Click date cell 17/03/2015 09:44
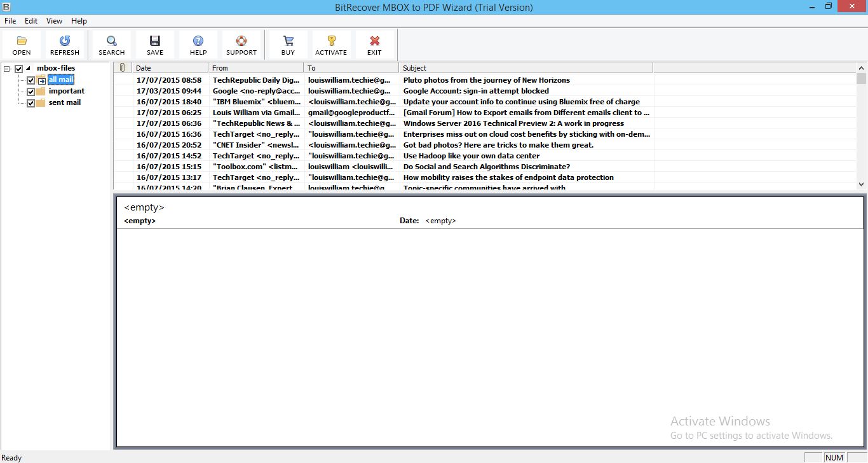The width and height of the screenshot is (868, 463). (169, 91)
